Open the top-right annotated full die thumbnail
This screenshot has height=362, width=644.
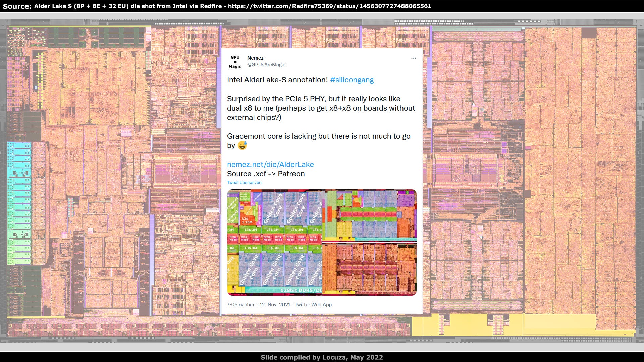[369, 215]
